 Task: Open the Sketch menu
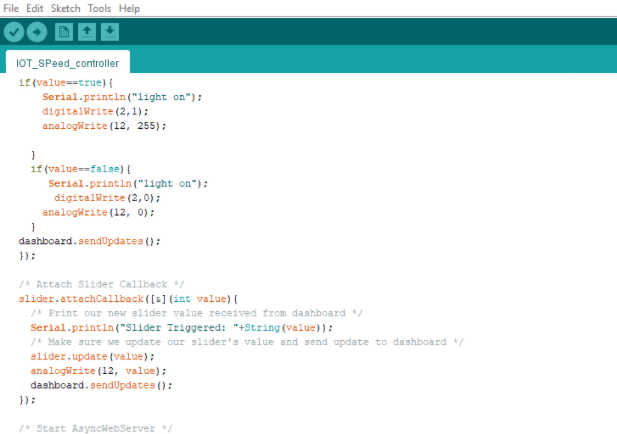66,8
